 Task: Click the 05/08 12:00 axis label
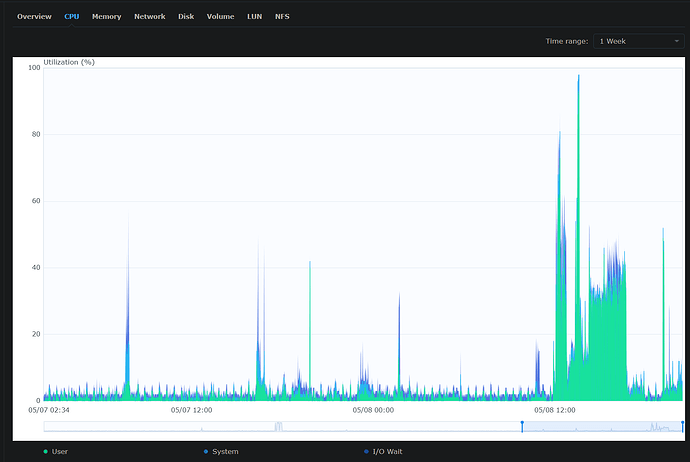coord(554,410)
